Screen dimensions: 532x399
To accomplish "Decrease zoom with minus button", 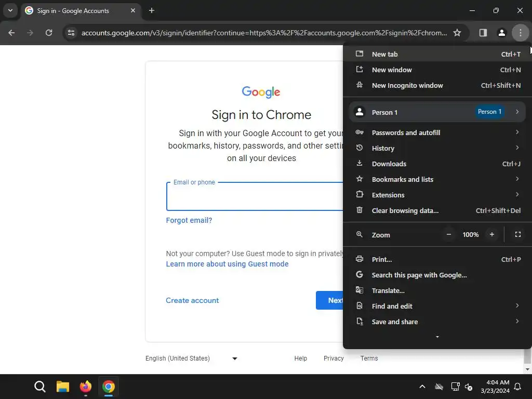I will 448,234.
